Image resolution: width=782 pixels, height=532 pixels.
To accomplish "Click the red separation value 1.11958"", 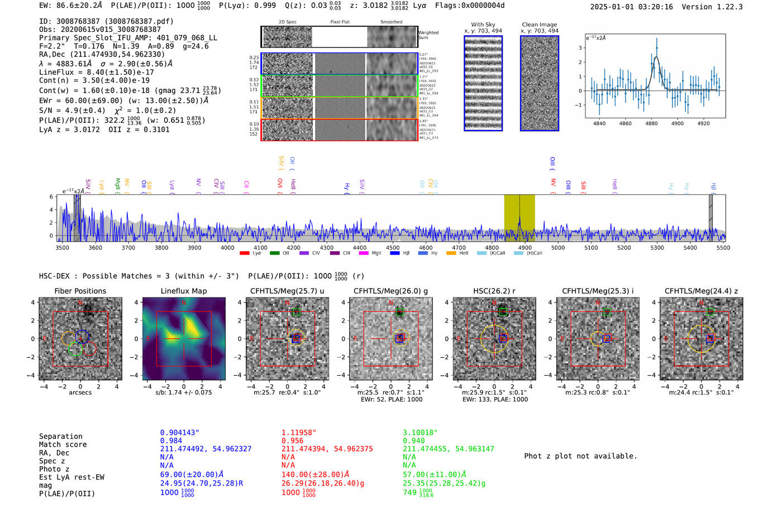I will tap(299, 433).
